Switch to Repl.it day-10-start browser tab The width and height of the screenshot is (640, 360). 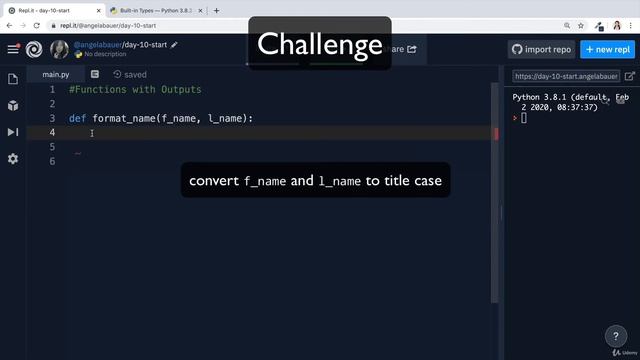coord(54,11)
